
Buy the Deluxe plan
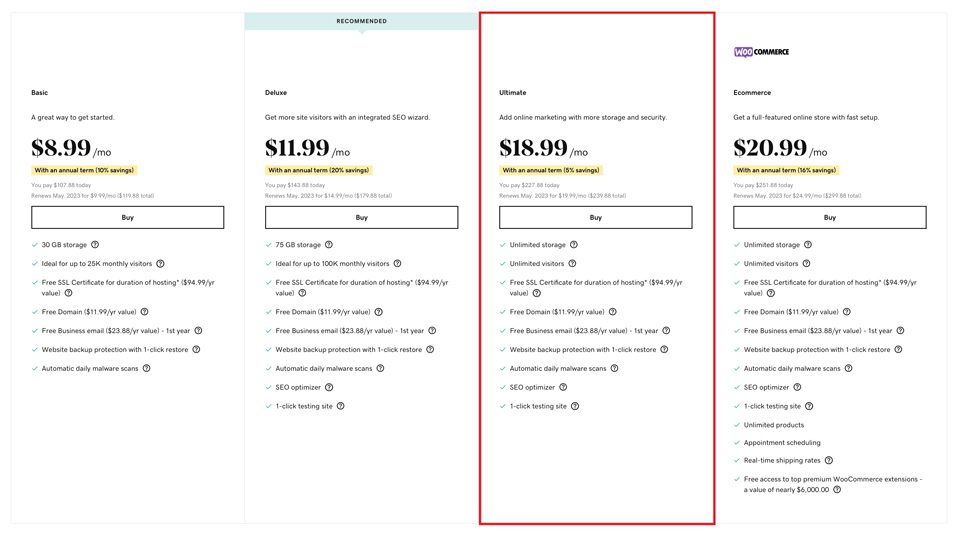point(361,217)
